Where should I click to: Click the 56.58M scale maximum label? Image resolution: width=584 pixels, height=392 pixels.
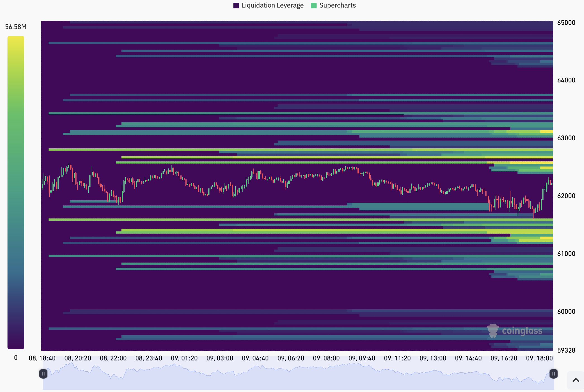(x=16, y=27)
